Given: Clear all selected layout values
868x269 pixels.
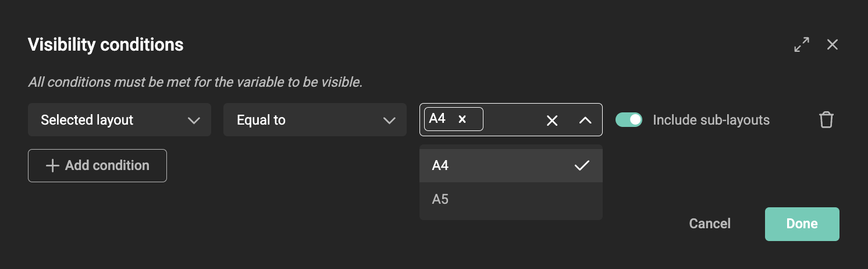Looking at the screenshot, I should coord(552,120).
